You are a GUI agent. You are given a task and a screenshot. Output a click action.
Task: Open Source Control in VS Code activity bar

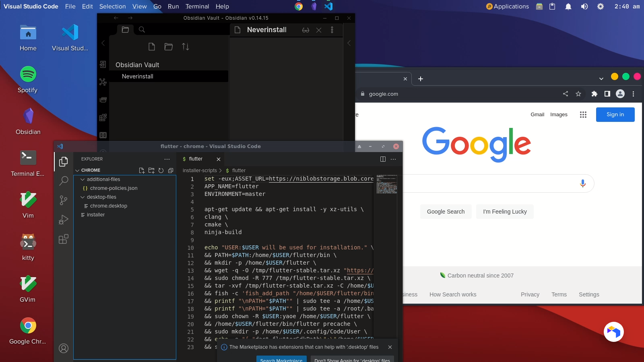(64, 200)
